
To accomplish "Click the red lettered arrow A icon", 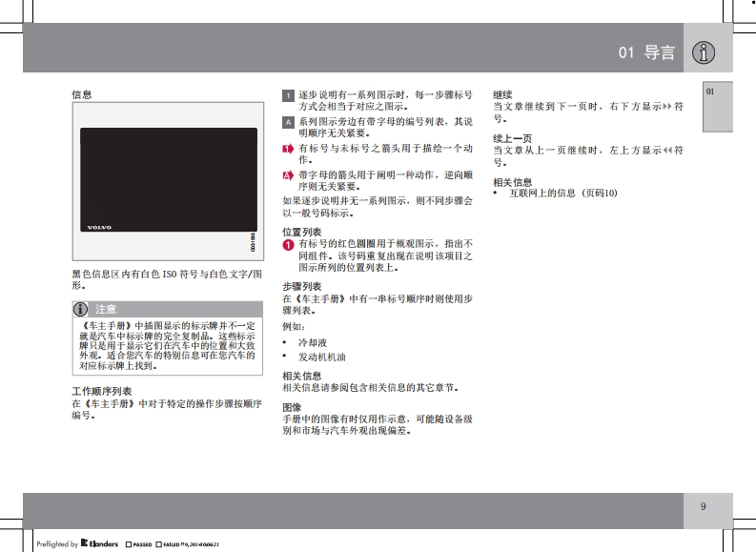I will click(289, 176).
